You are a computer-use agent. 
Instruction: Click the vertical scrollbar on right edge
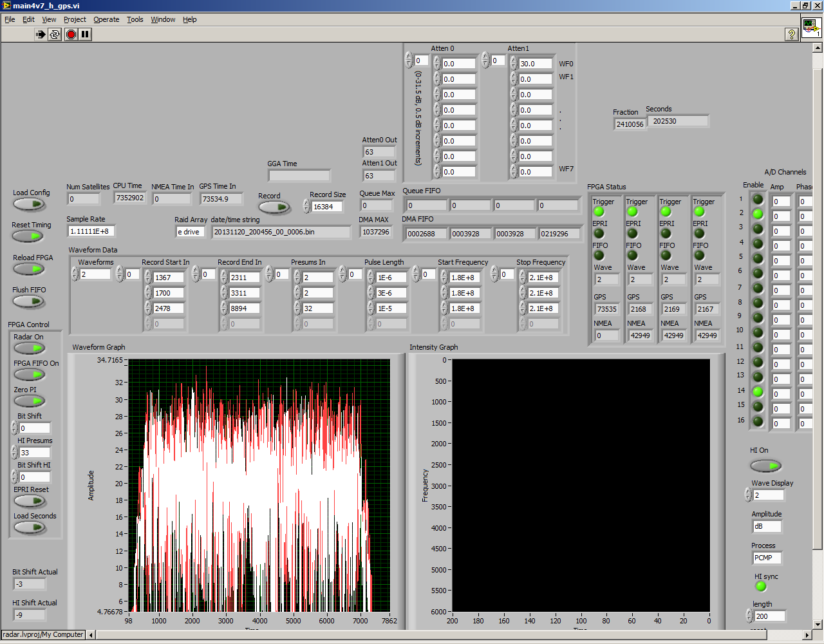point(818,309)
